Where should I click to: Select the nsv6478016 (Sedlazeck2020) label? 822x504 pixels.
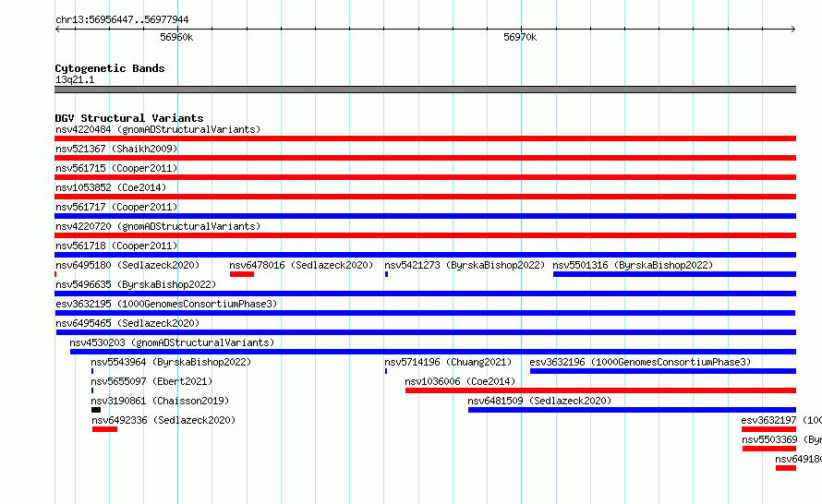click(301, 265)
